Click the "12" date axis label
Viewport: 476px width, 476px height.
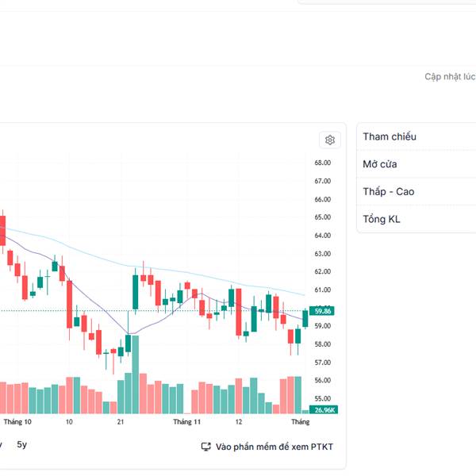pos(238,423)
